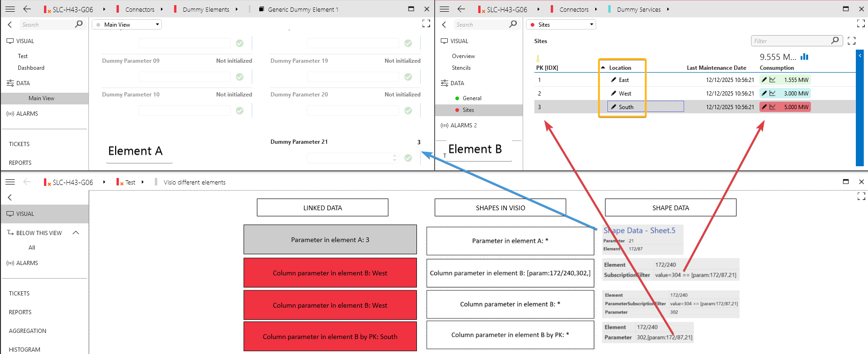Screen dimensions: 868x354
Task: Click the Dummy Elements breadcrumb
Action: click(x=206, y=9)
